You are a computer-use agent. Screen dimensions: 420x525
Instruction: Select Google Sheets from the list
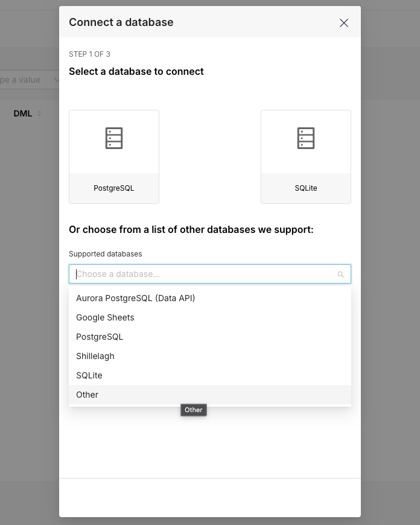(105, 317)
